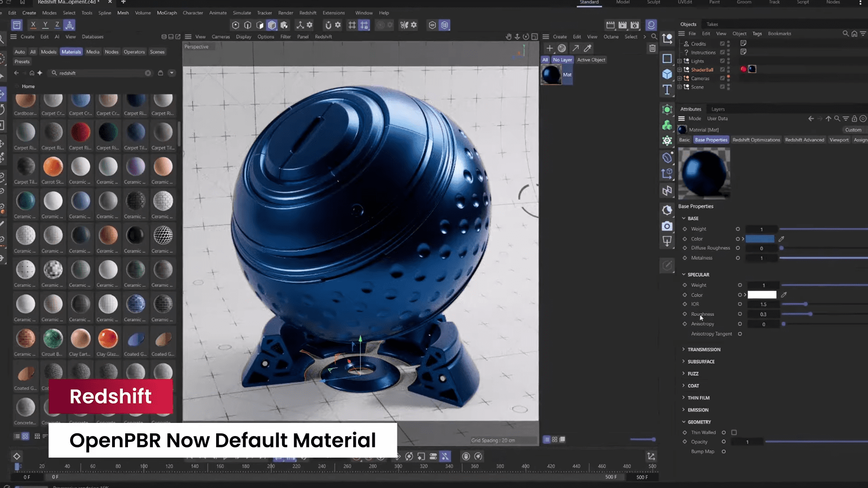Expand the THIN FILM section

coord(684,398)
